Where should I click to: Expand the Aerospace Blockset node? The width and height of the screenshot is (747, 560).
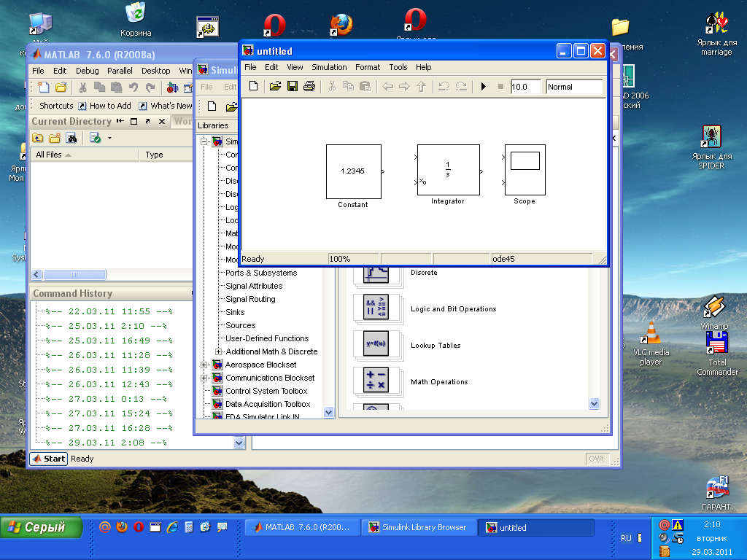click(204, 365)
